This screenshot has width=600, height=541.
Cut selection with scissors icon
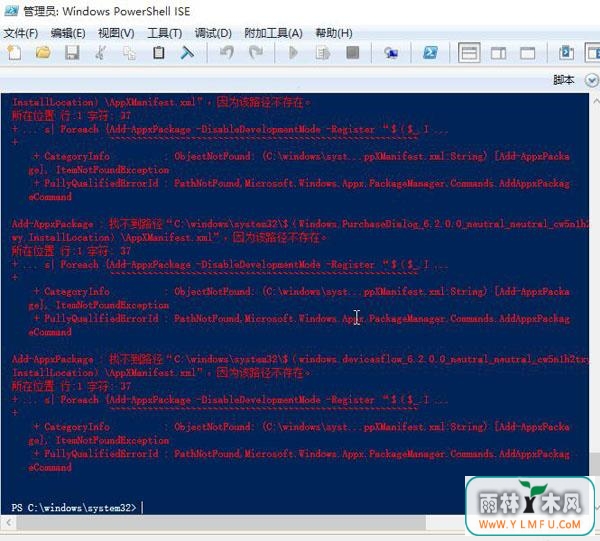[x=101, y=52]
